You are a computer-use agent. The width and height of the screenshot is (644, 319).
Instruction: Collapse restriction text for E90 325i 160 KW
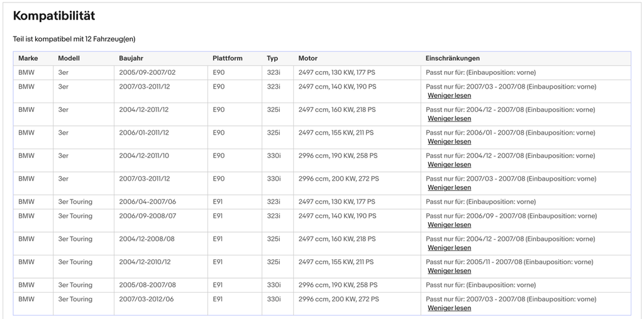pos(449,119)
